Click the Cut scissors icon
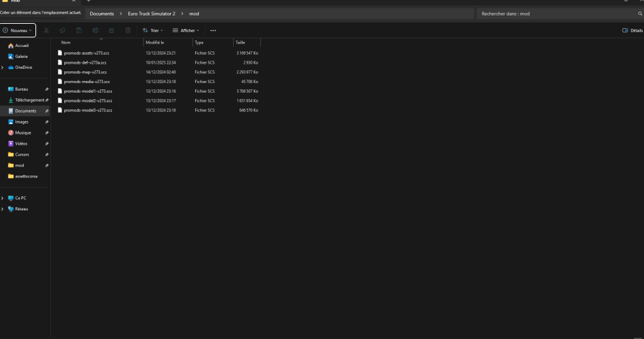The height and width of the screenshot is (339, 644). click(46, 30)
